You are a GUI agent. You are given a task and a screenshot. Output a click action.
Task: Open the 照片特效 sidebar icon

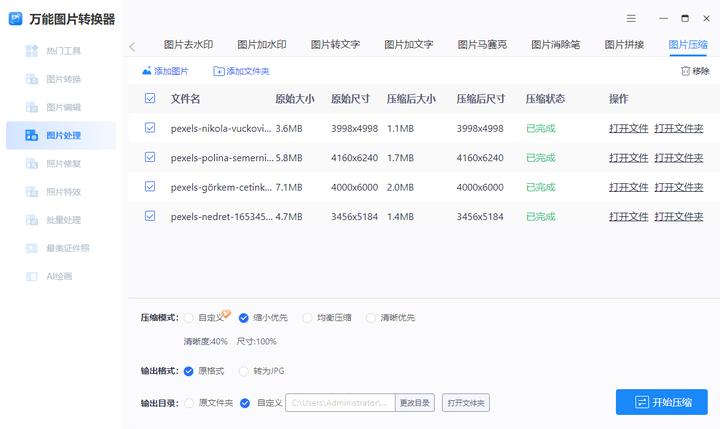32,192
